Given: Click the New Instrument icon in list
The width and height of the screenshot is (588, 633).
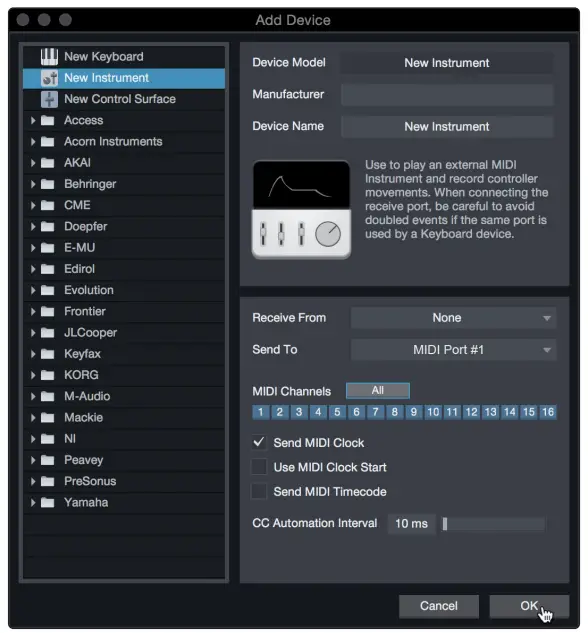Looking at the screenshot, I should coord(49,78).
